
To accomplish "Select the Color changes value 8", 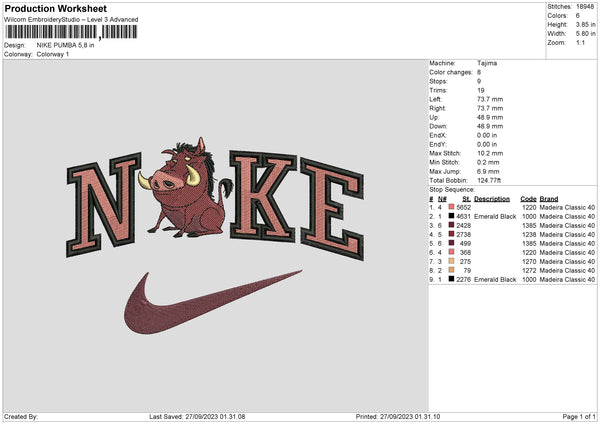I will 479,72.
